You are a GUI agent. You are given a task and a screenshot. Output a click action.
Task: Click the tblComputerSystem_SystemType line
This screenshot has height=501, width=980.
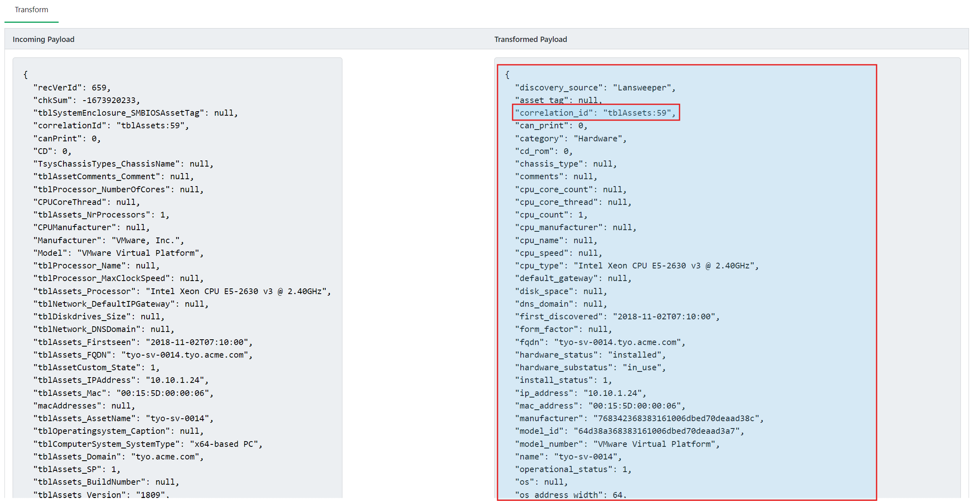point(148,444)
